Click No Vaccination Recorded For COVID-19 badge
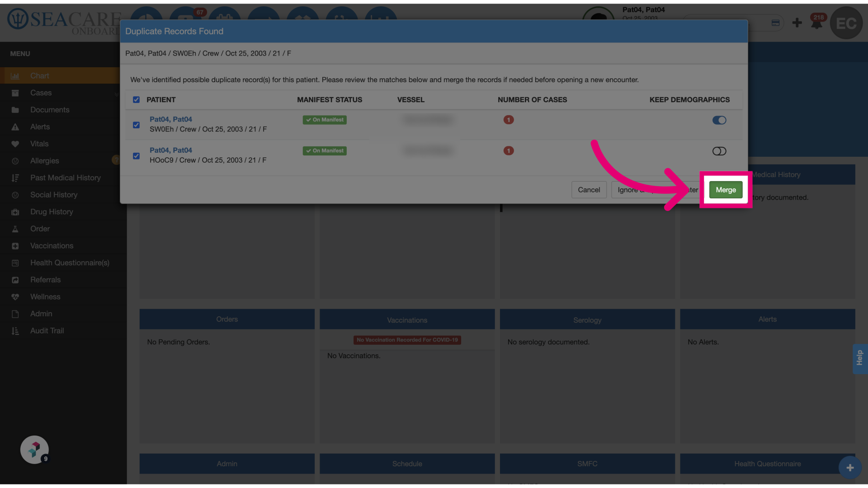The width and height of the screenshot is (868, 488). [x=407, y=340]
